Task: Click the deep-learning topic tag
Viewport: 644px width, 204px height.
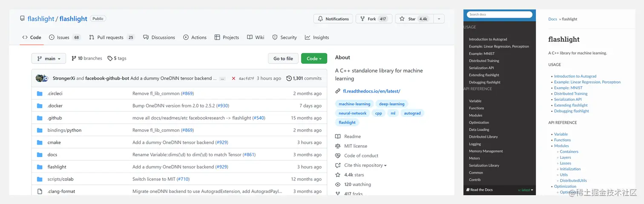Action: (391, 104)
